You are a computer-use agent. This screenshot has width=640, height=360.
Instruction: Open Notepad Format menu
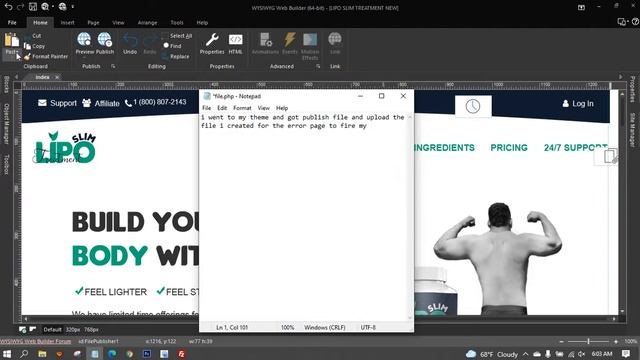[x=242, y=108]
